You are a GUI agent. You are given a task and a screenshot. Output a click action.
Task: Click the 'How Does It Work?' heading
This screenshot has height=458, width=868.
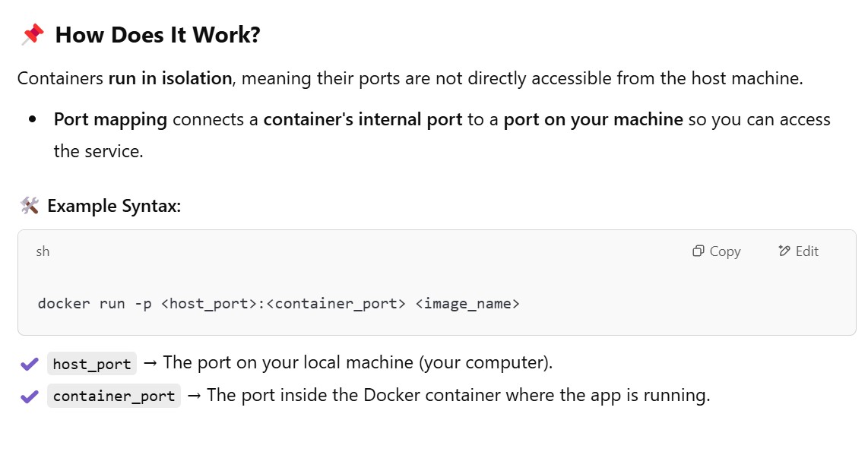point(158,35)
